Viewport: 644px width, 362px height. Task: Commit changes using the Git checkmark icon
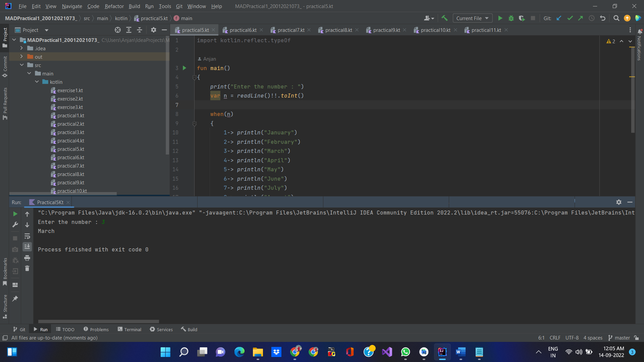click(570, 18)
